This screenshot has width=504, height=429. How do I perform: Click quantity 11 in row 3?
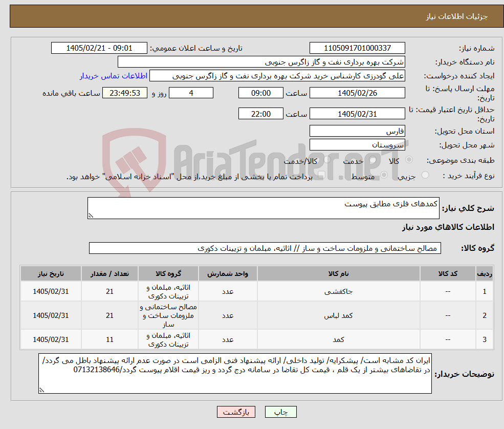[109, 339]
